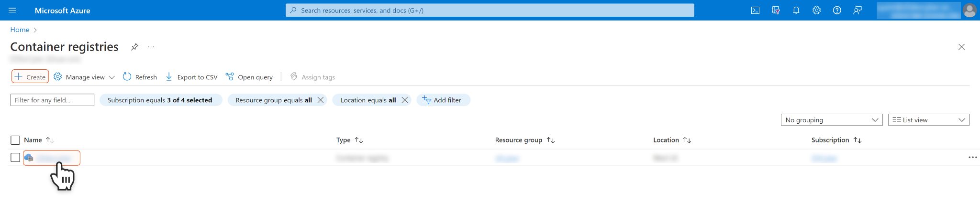
Task: Open the notifications bell
Action: (796, 10)
